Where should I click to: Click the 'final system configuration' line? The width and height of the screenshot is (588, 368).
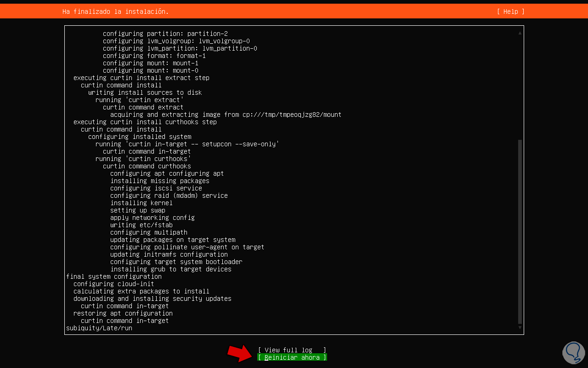114,276
